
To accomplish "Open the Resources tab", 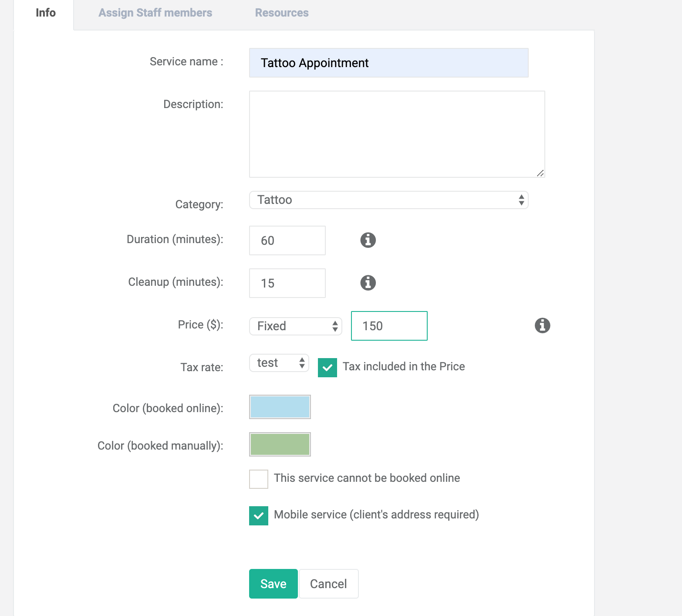I will tap(282, 13).
